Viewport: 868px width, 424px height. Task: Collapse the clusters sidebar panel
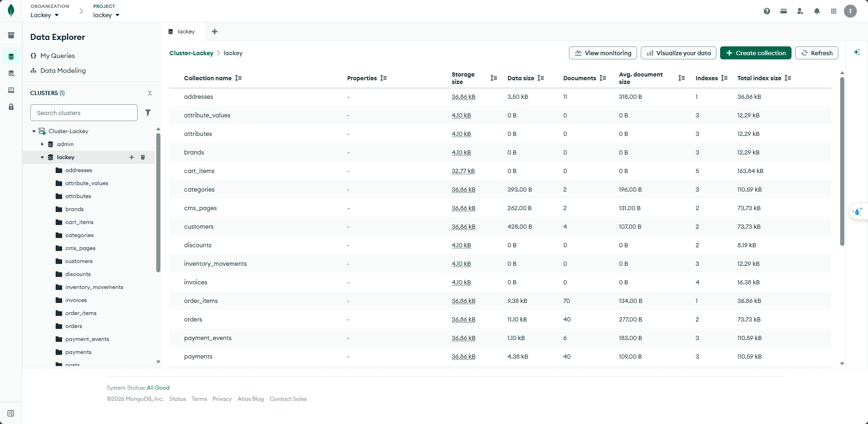[x=150, y=93]
